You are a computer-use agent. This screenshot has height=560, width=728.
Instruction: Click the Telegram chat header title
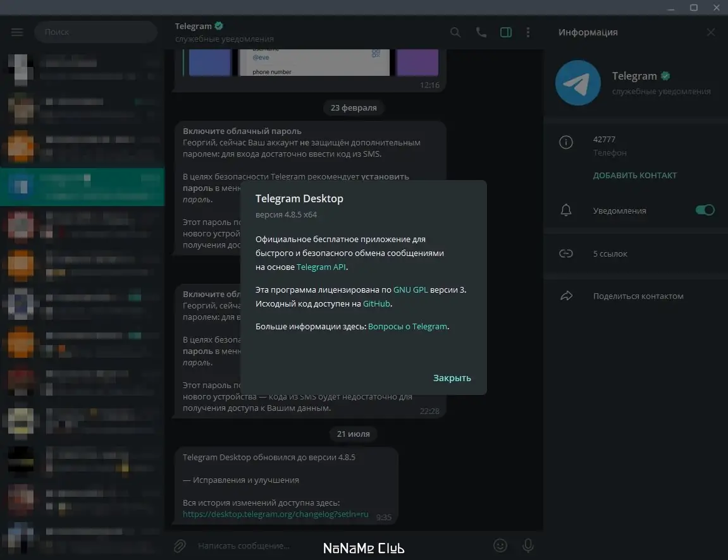pos(193,26)
